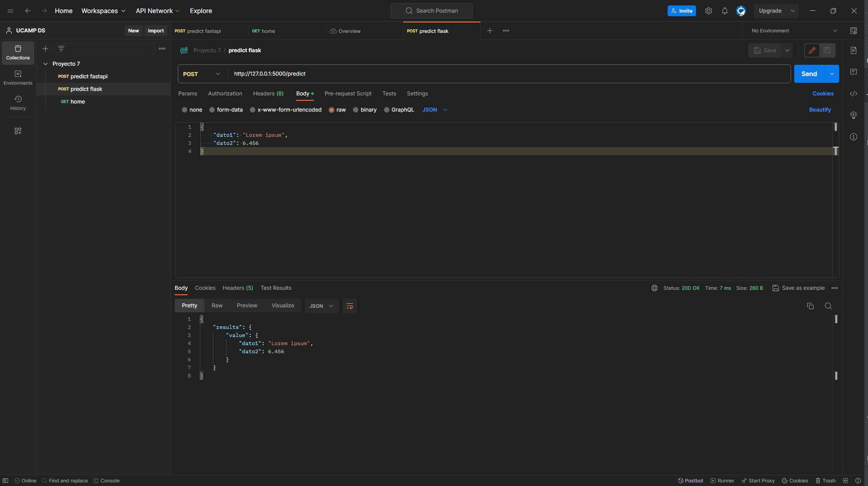Choose the none body option
The image size is (868, 486).
(185, 110)
